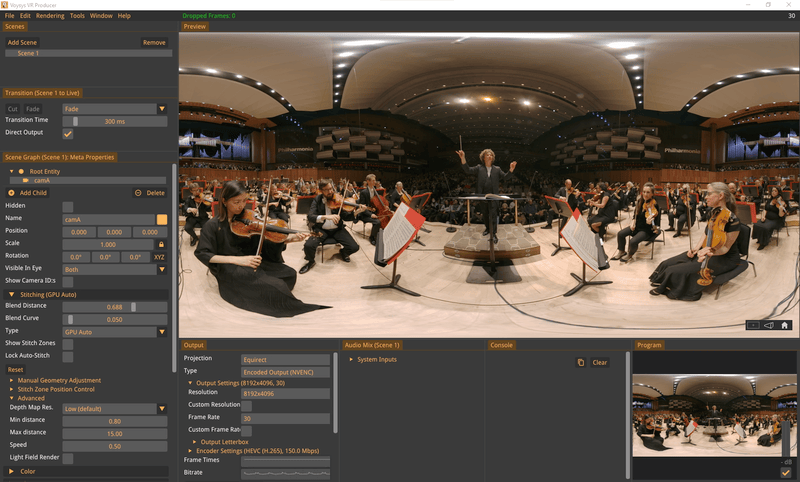Click the Program preview thumbnail
The image size is (800, 482).
714,415
